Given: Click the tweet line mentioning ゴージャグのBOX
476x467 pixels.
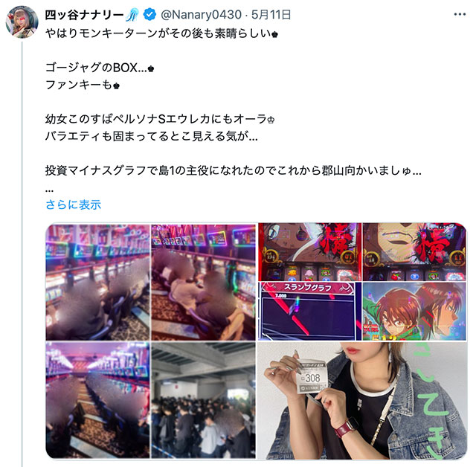Looking at the screenshot, I should tap(100, 68).
